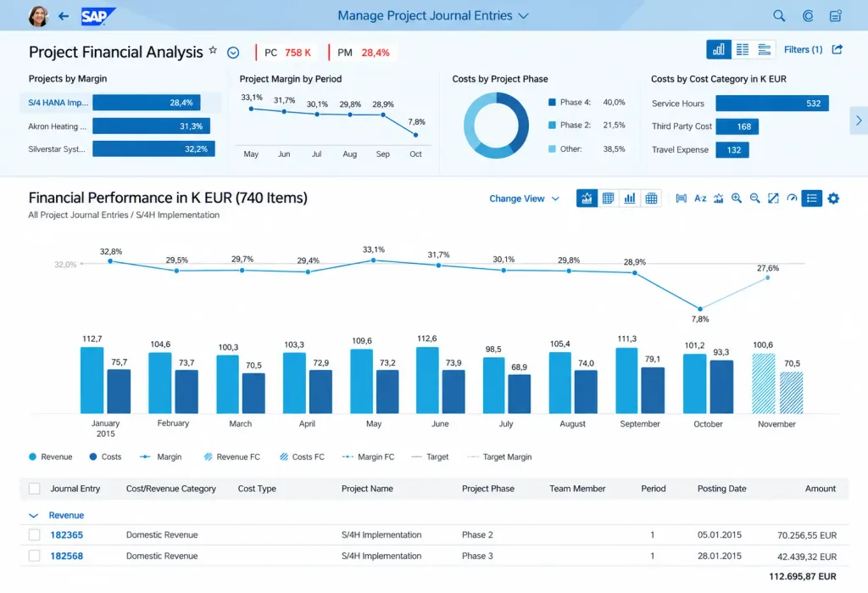Viewport: 868px width, 593px height.
Task: Click Amount column header
Action: pyautogui.click(x=821, y=489)
